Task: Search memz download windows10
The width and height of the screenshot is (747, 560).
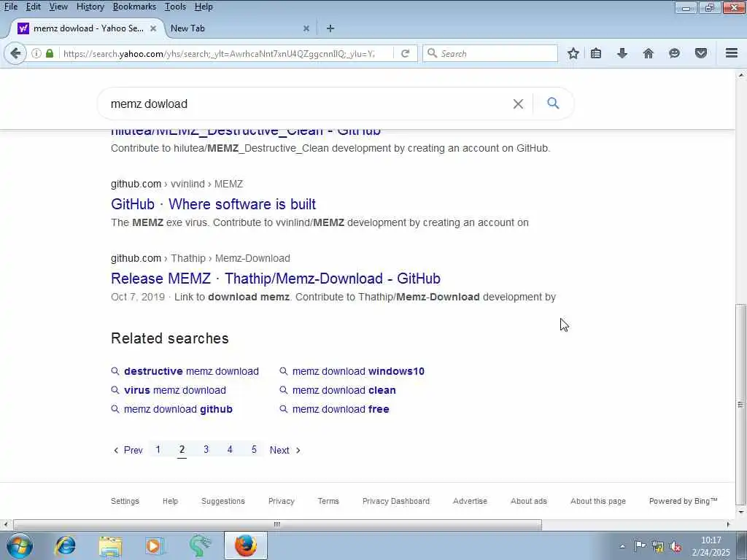Action: point(358,371)
